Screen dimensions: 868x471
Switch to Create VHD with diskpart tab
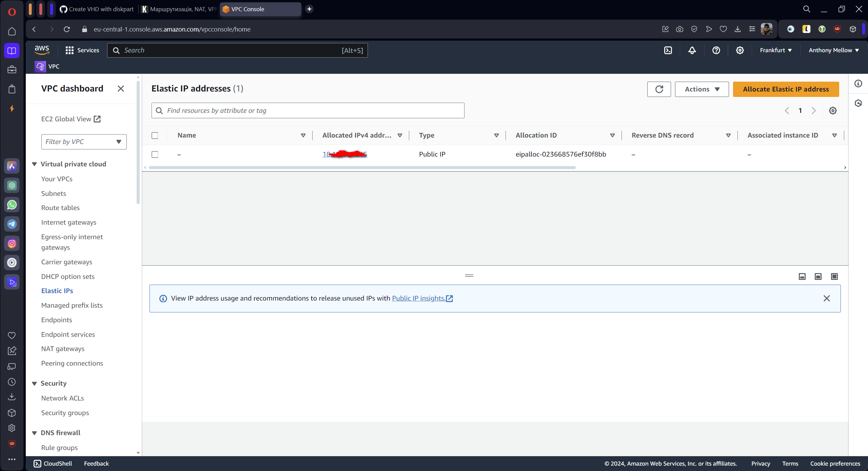pos(97,9)
